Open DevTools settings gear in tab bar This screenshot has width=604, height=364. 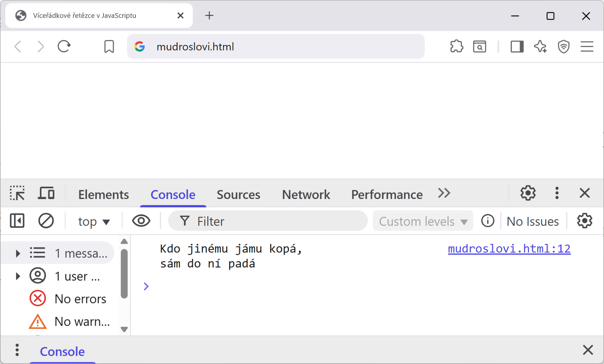point(528,193)
